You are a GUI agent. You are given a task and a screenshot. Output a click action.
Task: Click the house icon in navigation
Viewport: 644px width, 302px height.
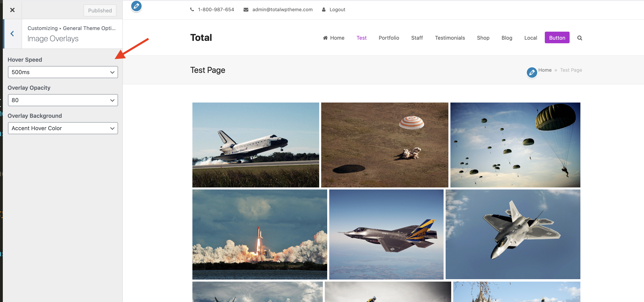coord(325,38)
